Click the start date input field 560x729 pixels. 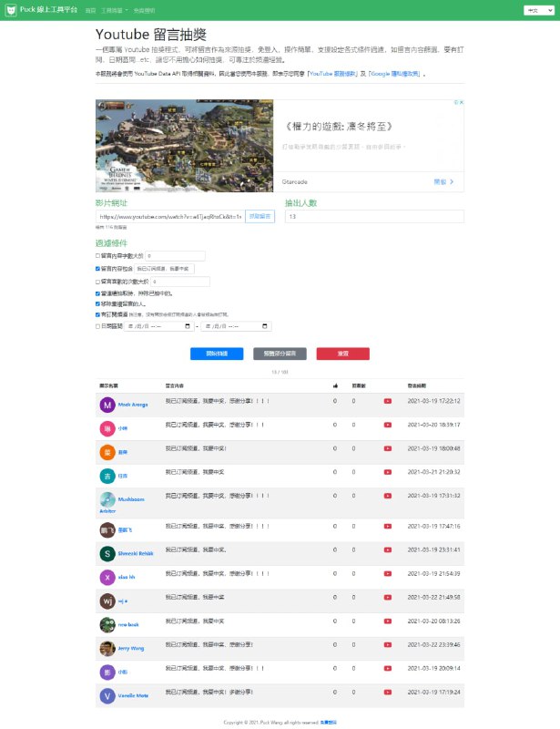coord(159,326)
